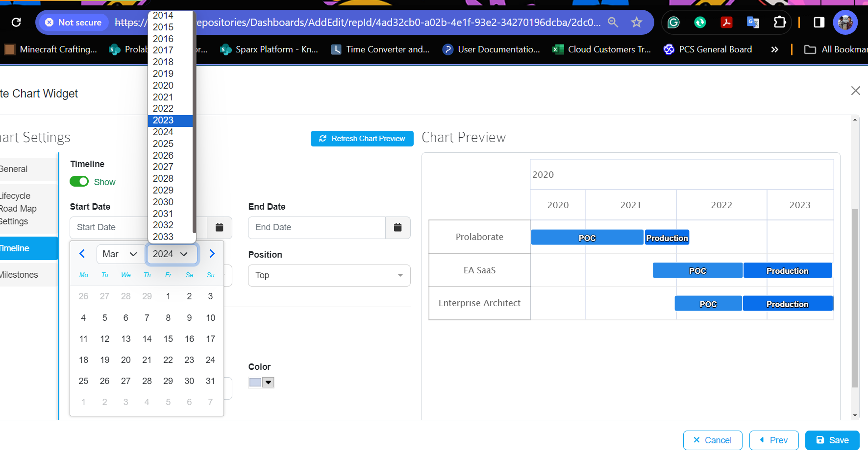Open the Chrome profile avatar
This screenshot has width=868, height=458.
(x=845, y=22)
